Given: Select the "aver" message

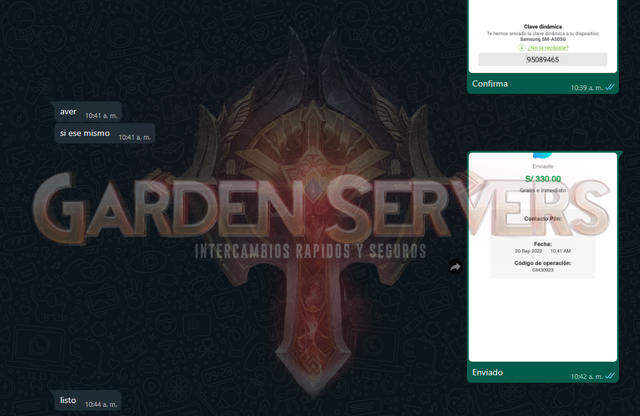Looking at the screenshot, I should (88, 112).
